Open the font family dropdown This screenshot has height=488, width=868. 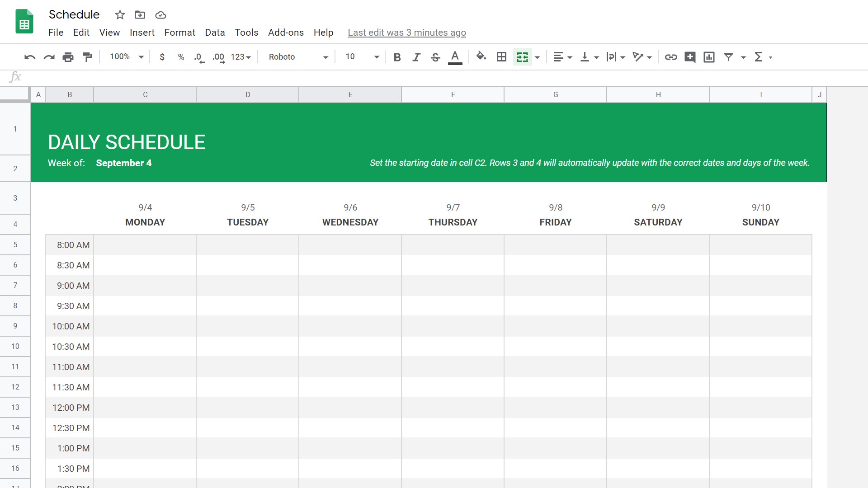tap(297, 57)
